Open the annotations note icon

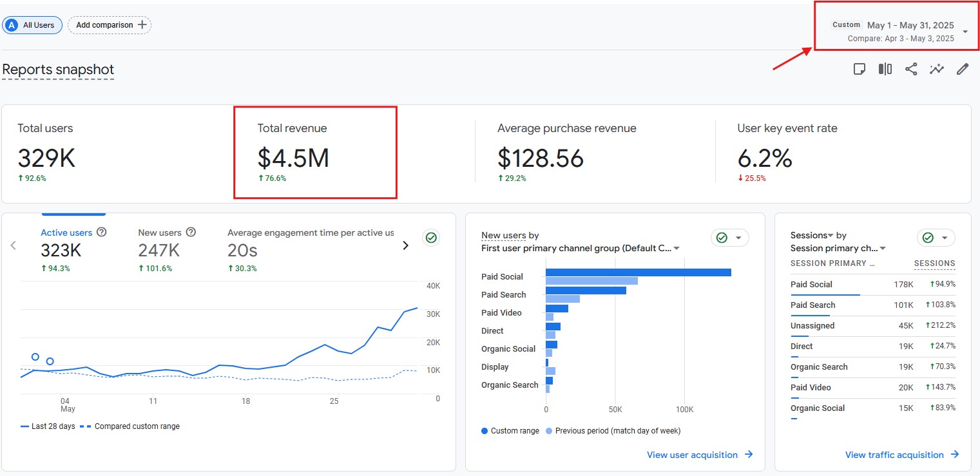coord(859,69)
